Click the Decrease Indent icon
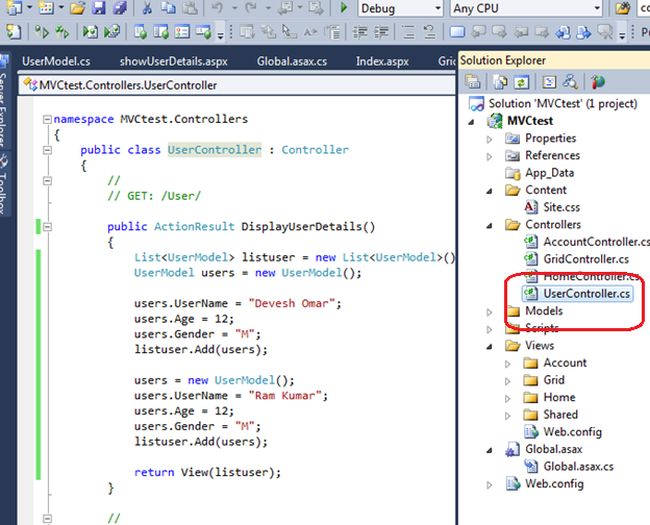 pyautogui.click(x=360, y=32)
